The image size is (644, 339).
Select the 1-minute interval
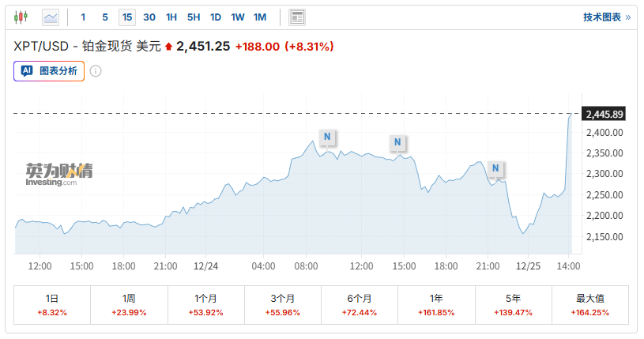coord(83,17)
